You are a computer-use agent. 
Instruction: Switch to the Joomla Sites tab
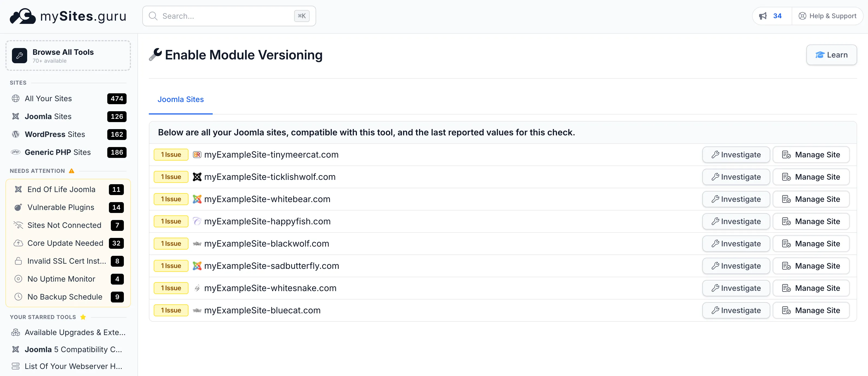point(181,99)
